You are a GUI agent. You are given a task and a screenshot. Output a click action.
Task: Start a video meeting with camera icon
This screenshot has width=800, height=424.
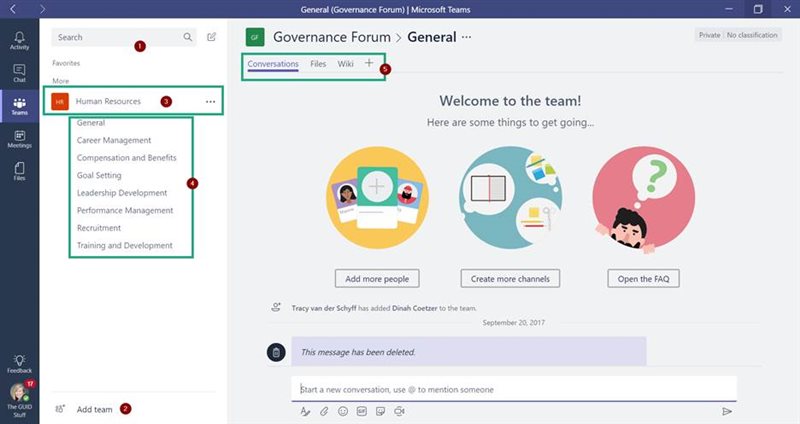[x=399, y=411]
